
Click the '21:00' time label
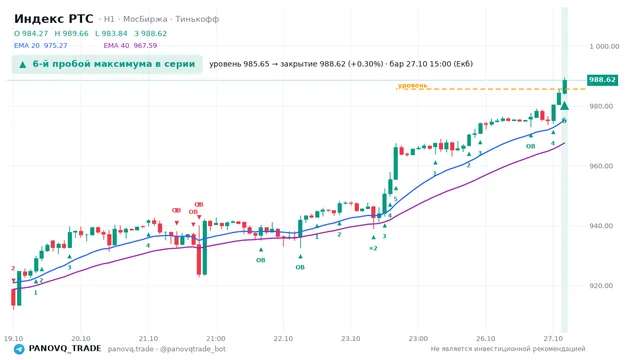pos(216,338)
